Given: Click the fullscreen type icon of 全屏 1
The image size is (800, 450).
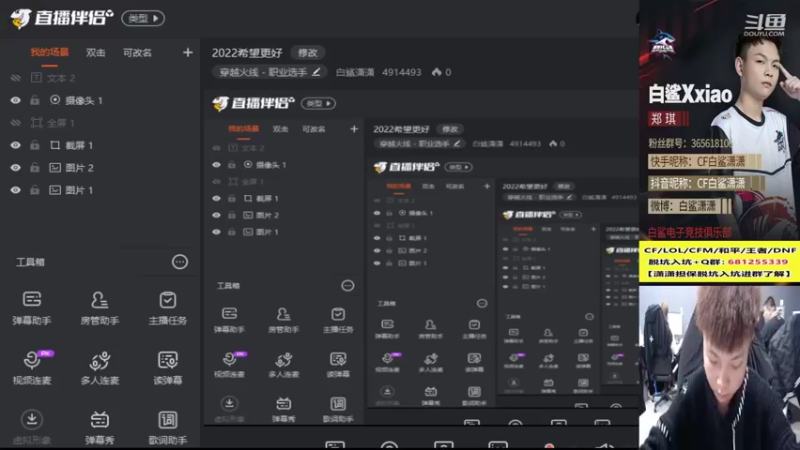Looking at the screenshot, I should click(36, 122).
